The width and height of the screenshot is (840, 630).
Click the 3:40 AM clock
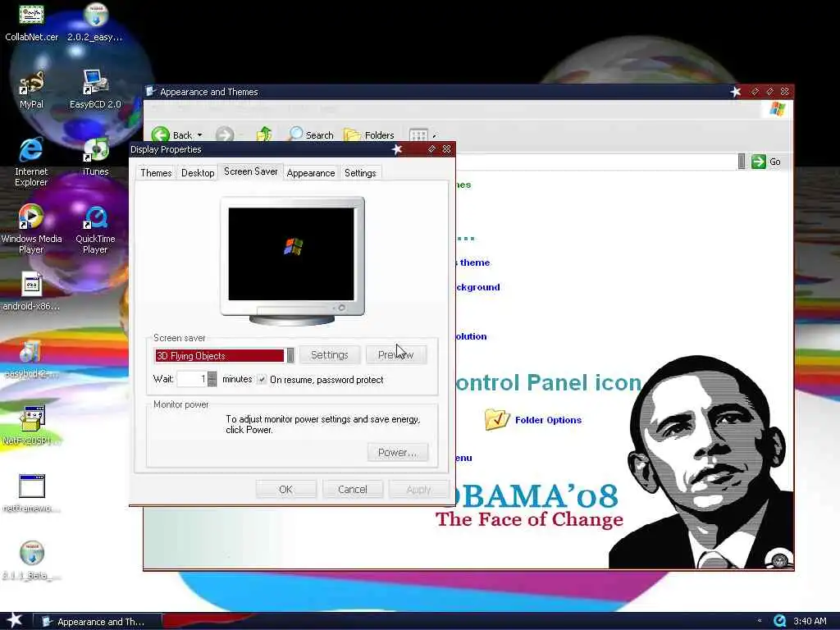[x=810, y=621]
